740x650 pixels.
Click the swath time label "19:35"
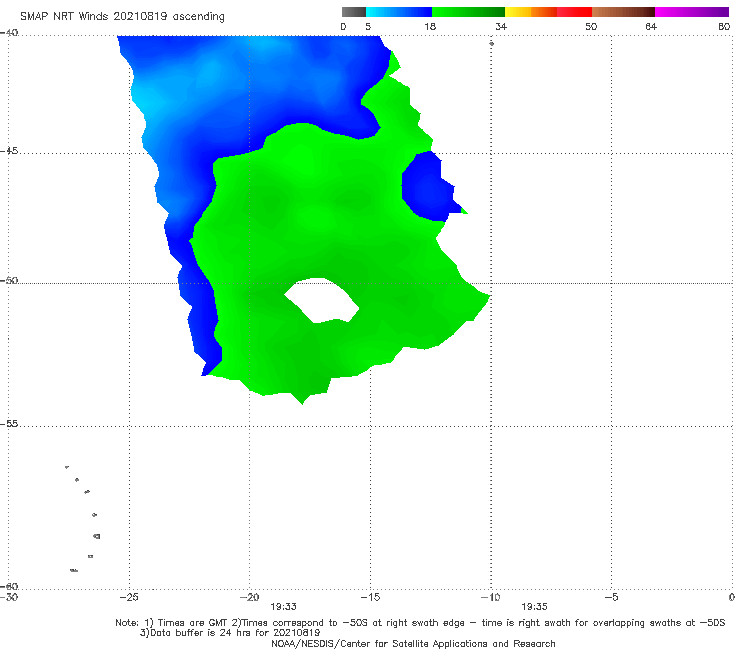click(534, 607)
